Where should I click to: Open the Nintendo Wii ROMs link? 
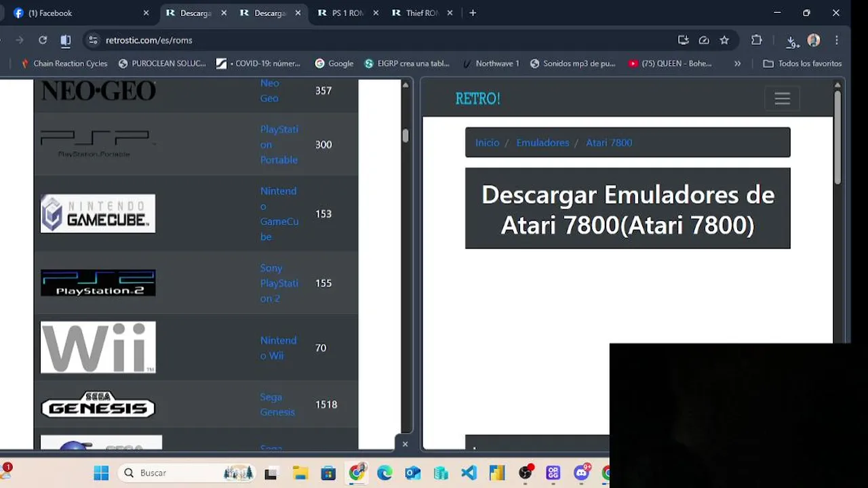coord(279,348)
